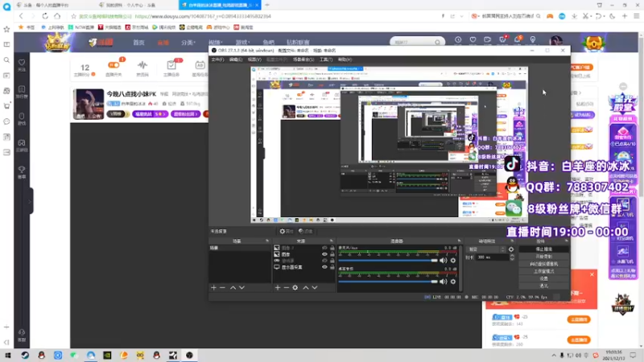Add a new scene with the plus icon in OBS Scenes panel

[213, 288]
